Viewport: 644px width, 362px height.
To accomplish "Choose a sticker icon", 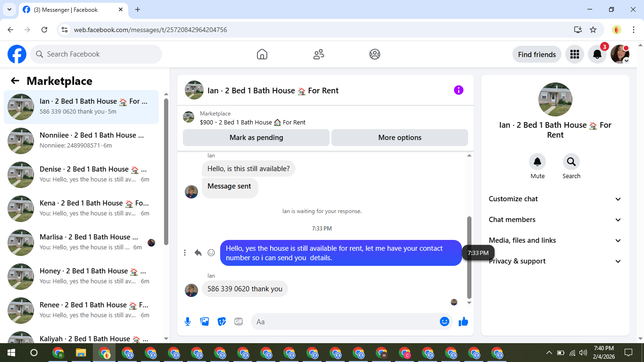I will pyautogui.click(x=222, y=321).
